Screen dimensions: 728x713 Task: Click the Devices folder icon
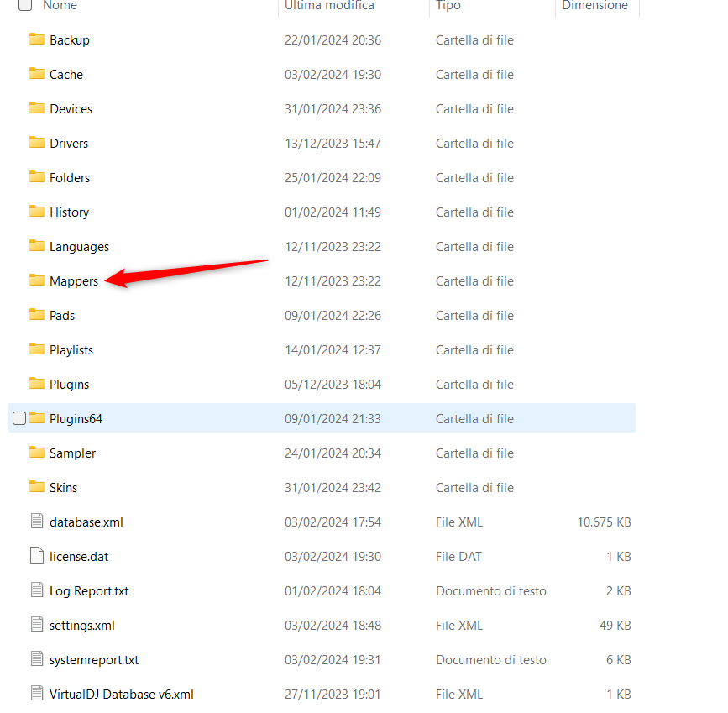(x=37, y=107)
